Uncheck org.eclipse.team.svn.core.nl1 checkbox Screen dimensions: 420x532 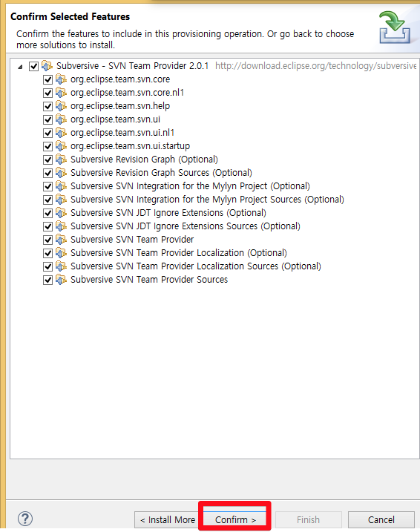point(47,93)
